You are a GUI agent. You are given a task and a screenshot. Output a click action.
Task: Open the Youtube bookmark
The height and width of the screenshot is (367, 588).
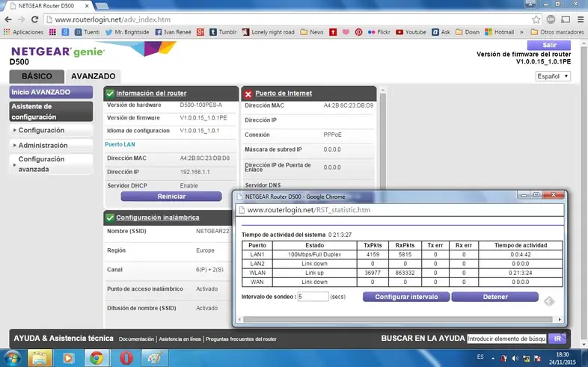pyautogui.click(x=411, y=32)
